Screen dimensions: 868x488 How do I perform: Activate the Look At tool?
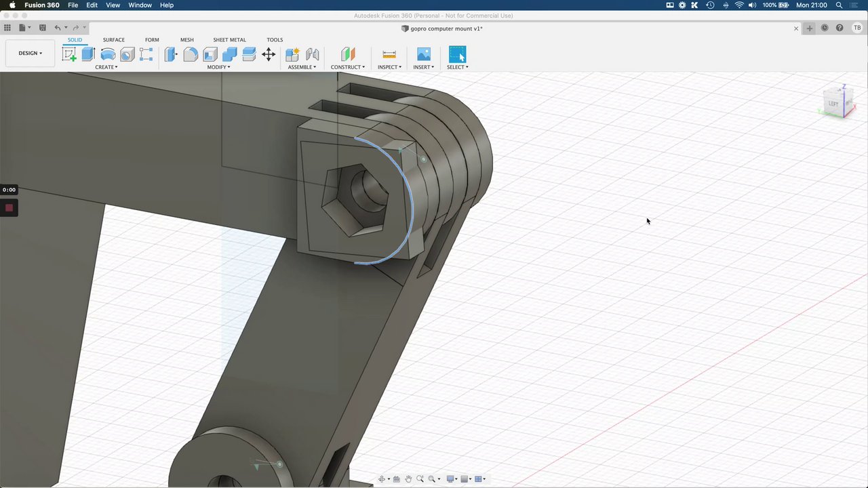(397, 479)
